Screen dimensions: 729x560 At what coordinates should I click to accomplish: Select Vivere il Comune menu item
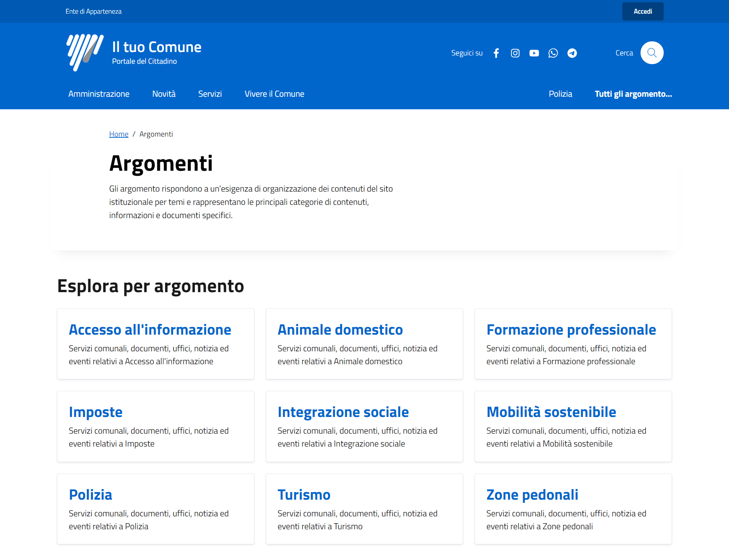point(274,94)
